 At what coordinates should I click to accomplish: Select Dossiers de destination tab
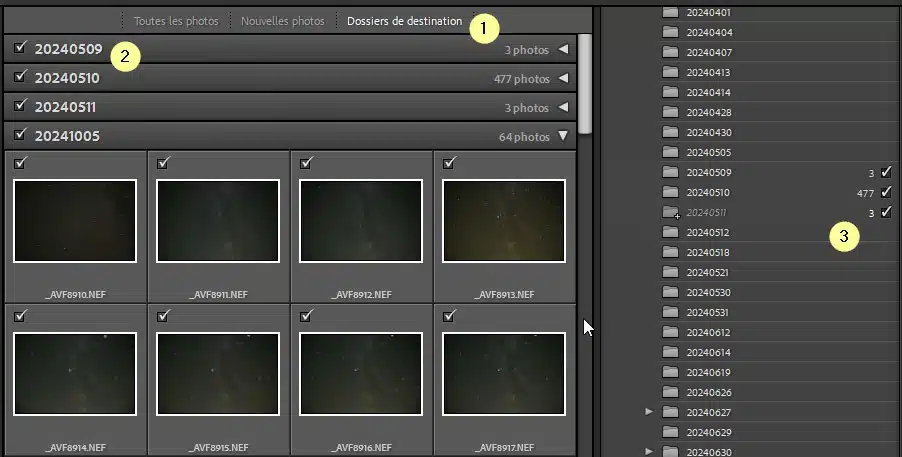[x=404, y=21]
